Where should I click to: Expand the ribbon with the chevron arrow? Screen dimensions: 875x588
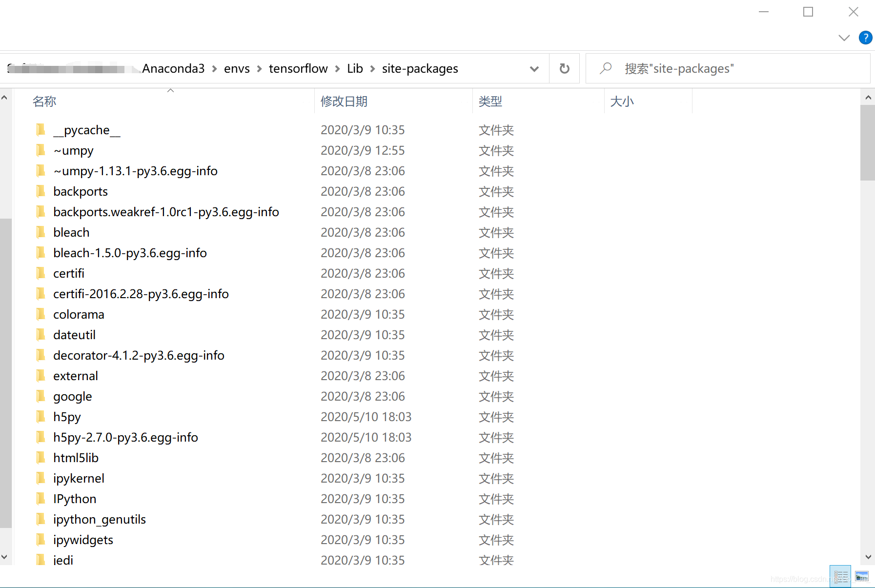pos(844,38)
